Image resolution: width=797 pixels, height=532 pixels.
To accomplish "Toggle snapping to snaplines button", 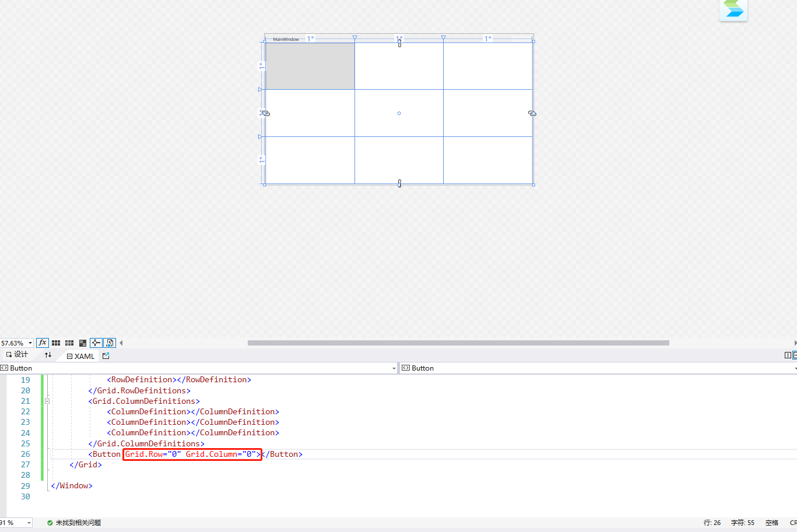I will click(x=96, y=343).
